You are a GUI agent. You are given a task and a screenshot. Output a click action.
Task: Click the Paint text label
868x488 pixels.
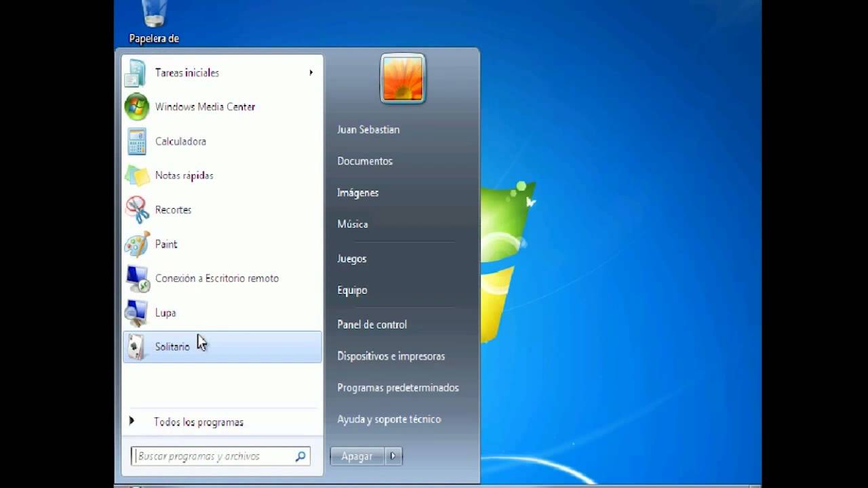[x=166, y=245]
